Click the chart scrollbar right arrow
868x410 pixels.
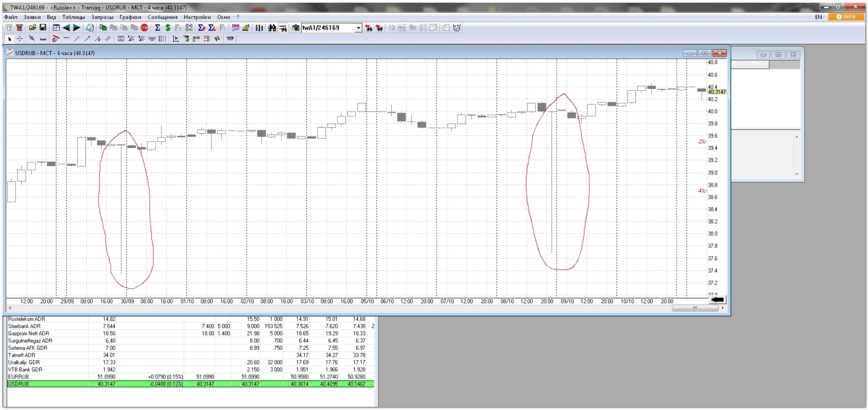click(722, 308)
